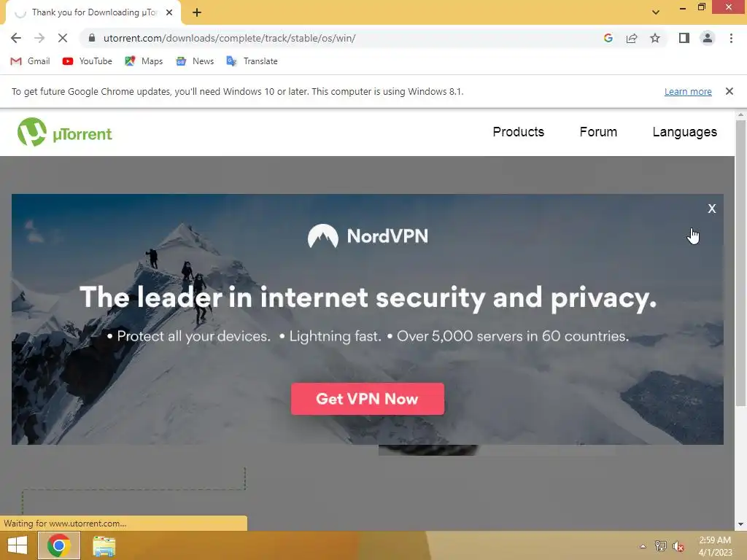Bookmark this page with star icon
The image size is (747, 560).
655,38
